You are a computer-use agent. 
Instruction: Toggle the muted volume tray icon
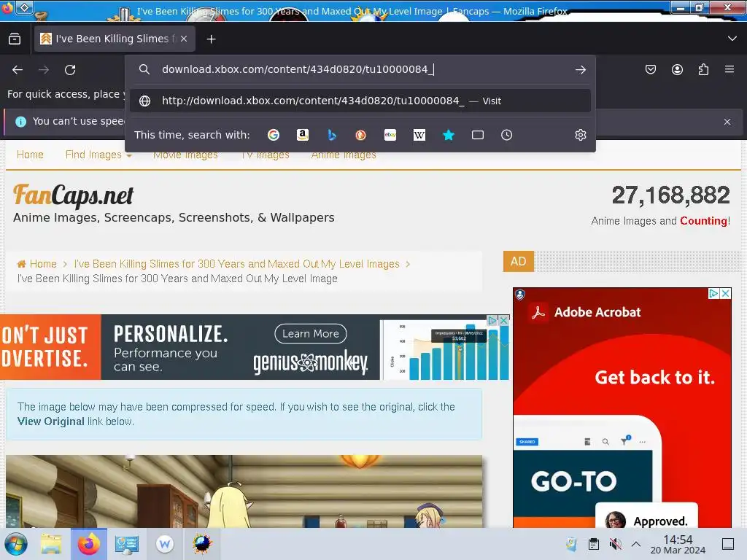click(x=615, y=544)
